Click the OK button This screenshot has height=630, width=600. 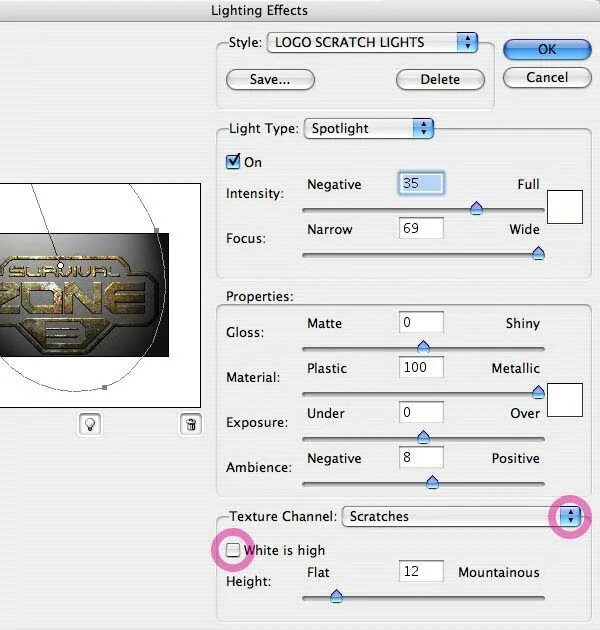pyautogui.click(x=547, y=49)
